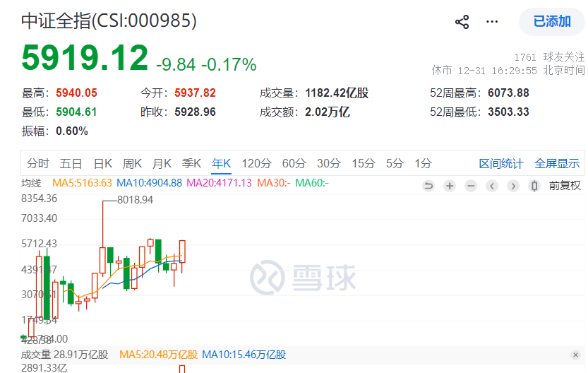
Task: Move chart left with left chevron
Action: [x=492, y=186]
